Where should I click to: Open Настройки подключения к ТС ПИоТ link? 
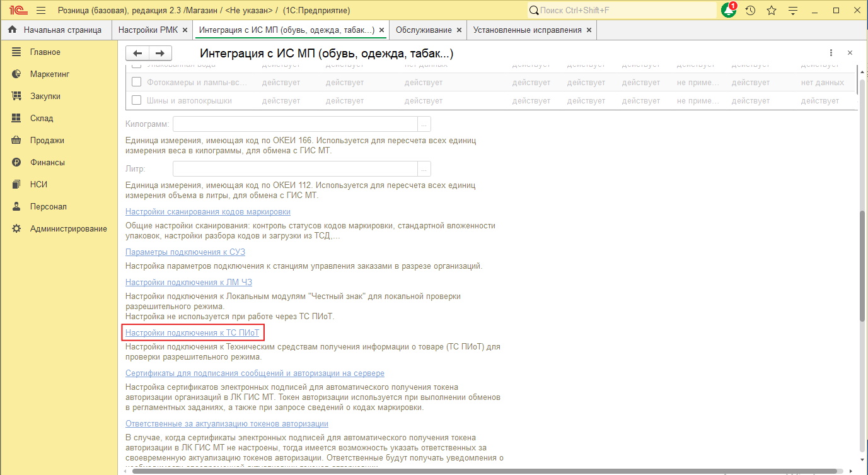(x=192, y=332)
